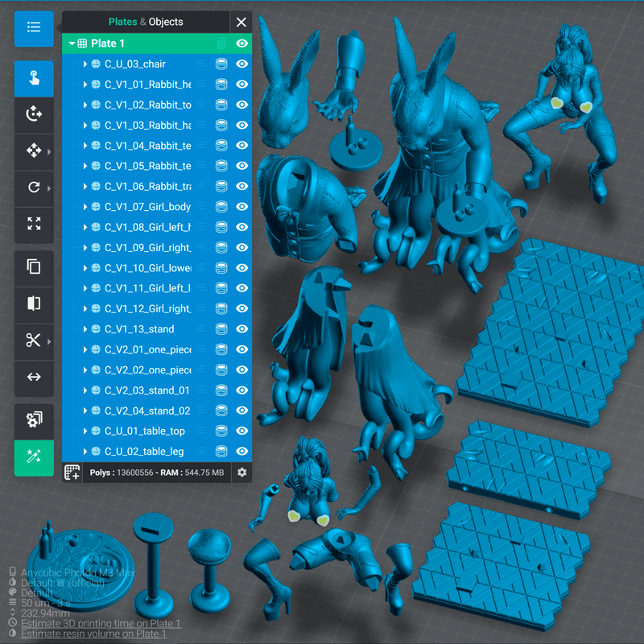Click the Anycubic Photon M3 Max printer name
This screenshot has width=644, height=644.
coord(78,573)
